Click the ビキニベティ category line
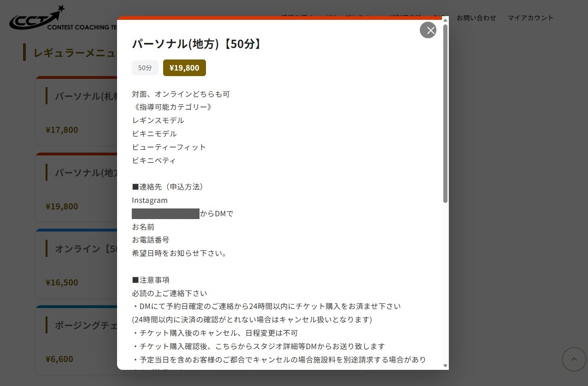588x386 pixels. pos(154,160)
